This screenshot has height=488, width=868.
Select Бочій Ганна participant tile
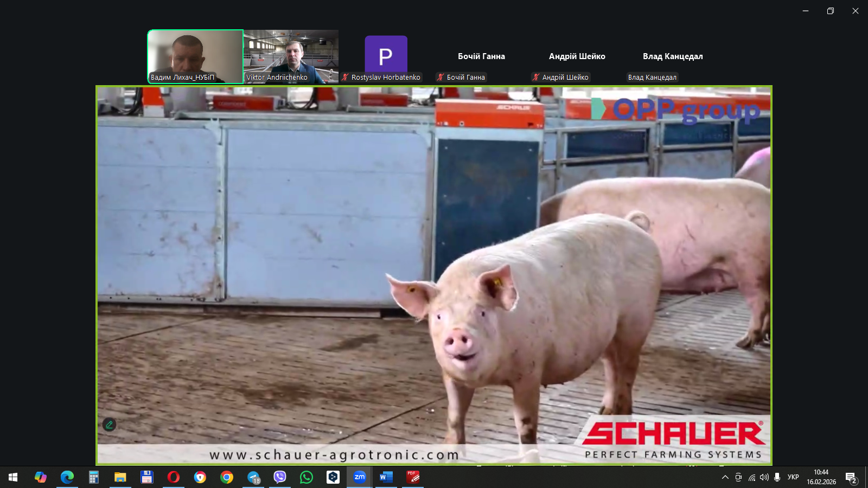coord(481,56)
